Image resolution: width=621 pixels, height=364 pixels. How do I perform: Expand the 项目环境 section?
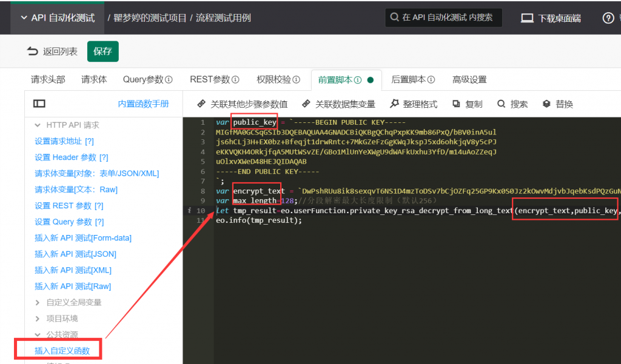(38, 319)
